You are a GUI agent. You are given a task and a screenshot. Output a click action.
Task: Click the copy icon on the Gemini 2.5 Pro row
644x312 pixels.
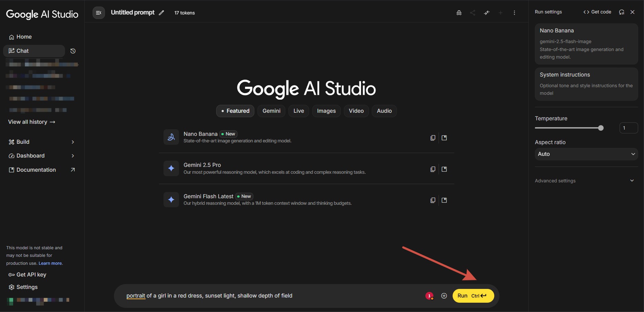[433, 169]
